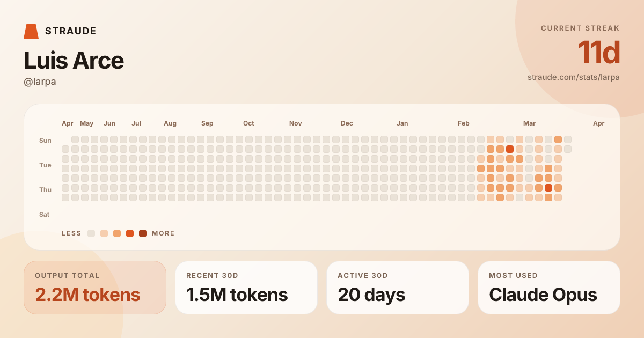Viewport: 644px width, 338px height.
Task: Click the 11d current streak value
Action: [x=598, y=53]
